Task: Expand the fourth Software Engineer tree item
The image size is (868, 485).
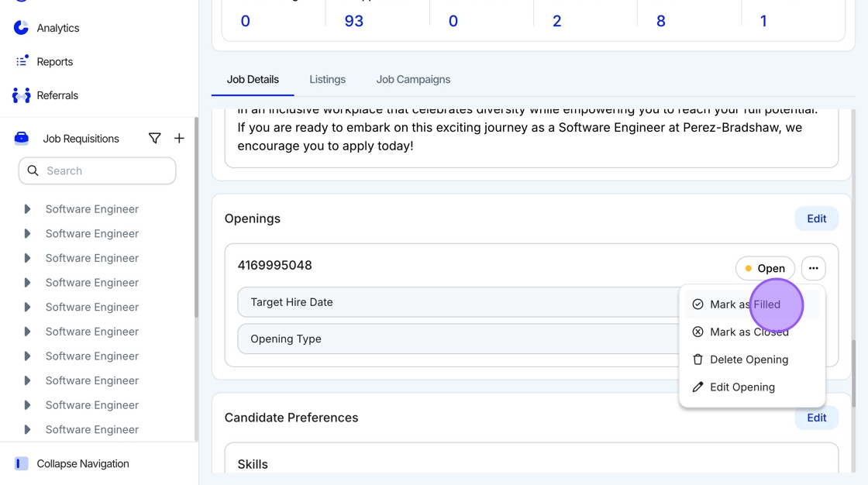Action: [x=27, y=282]
